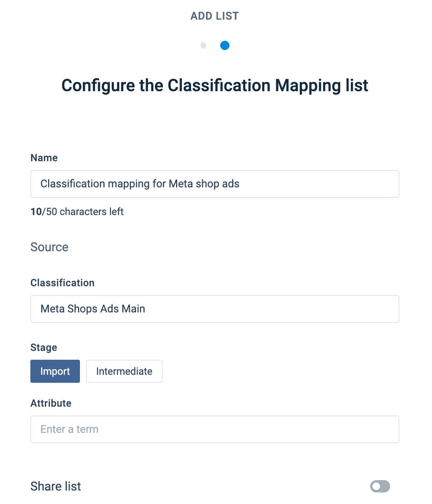Click the Stage label

pyautogui.click(x=44, y=347)
